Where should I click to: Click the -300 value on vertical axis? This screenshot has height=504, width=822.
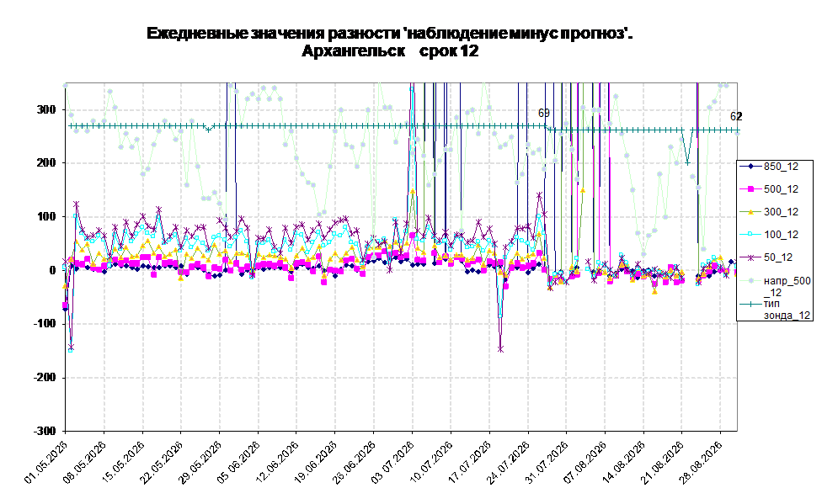point(44,431)
